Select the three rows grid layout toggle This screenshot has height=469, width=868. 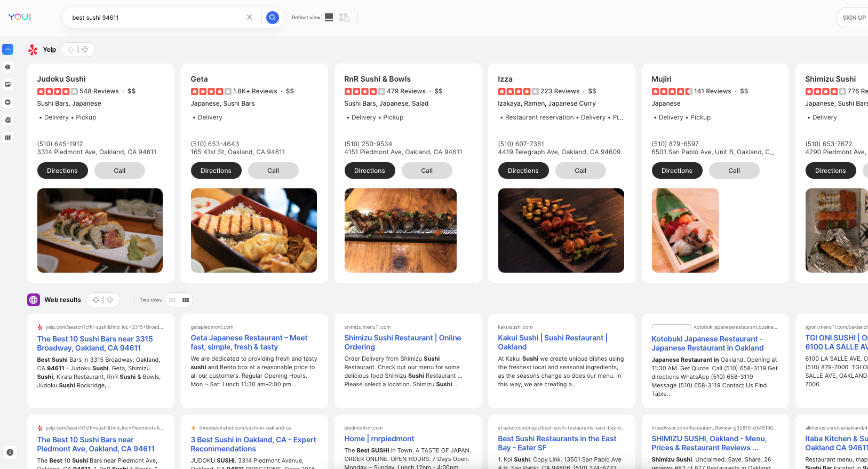tap(186, 300)
